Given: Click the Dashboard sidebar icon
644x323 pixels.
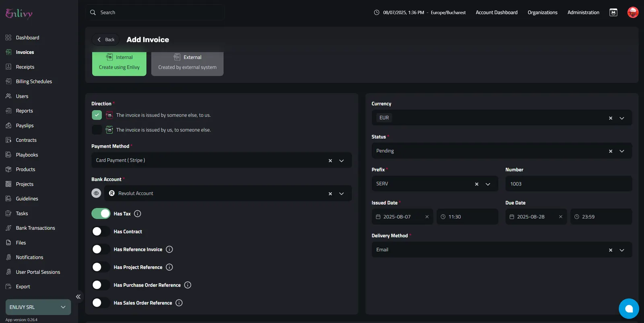Looking at the screenshot, I should (x=8, y=37).
